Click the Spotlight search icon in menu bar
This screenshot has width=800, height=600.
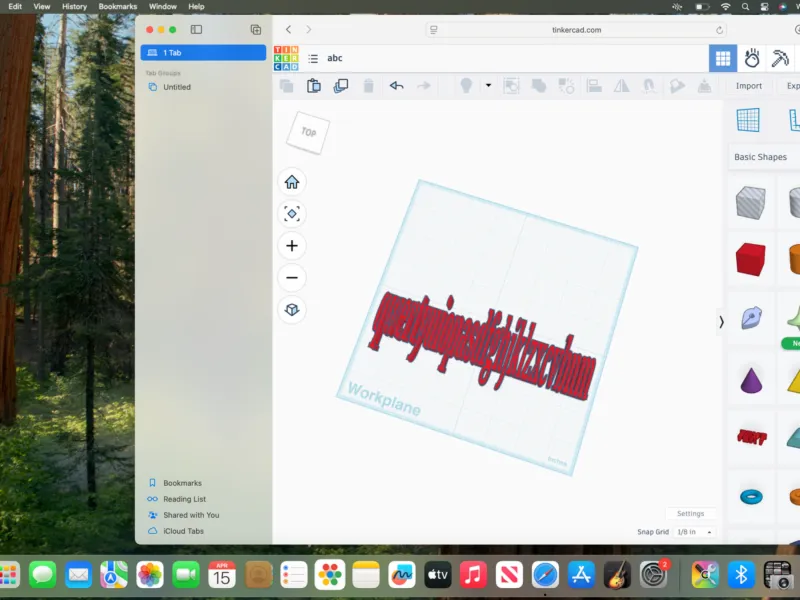745,7
